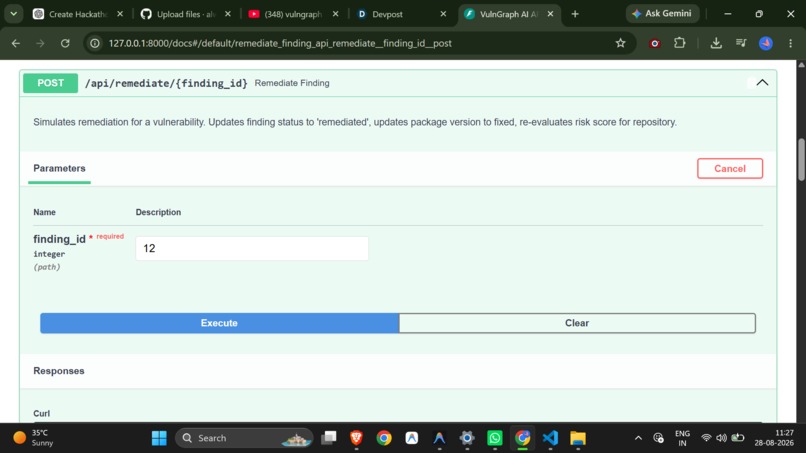Open the Chrome profile avatar

[x=766, y=43]
